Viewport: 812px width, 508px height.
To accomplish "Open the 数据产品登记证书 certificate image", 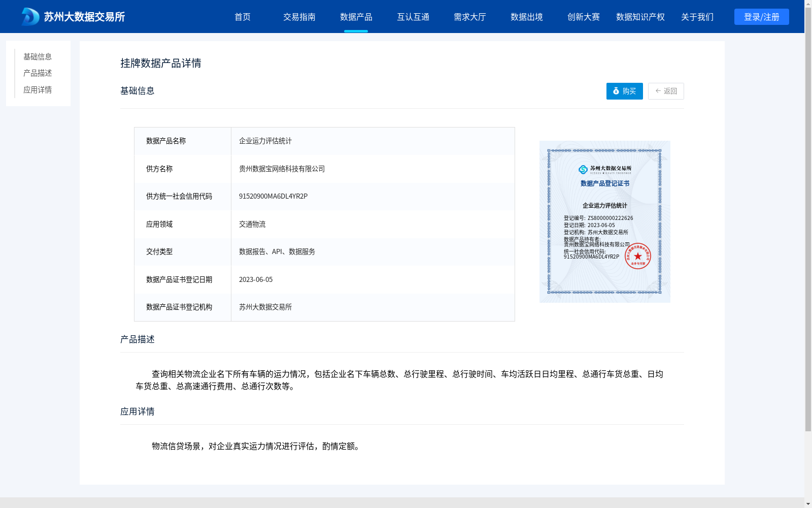I will click(605, 221).
